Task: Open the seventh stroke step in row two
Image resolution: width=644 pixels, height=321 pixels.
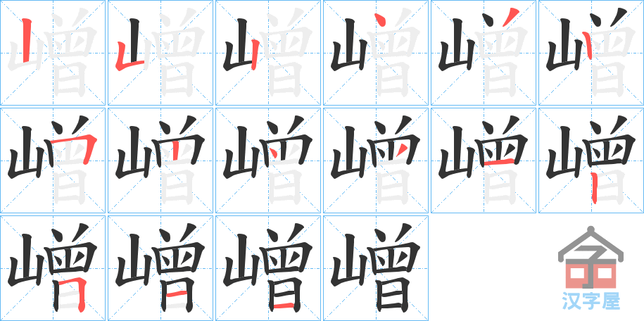Action: click(x=53, y=160)
